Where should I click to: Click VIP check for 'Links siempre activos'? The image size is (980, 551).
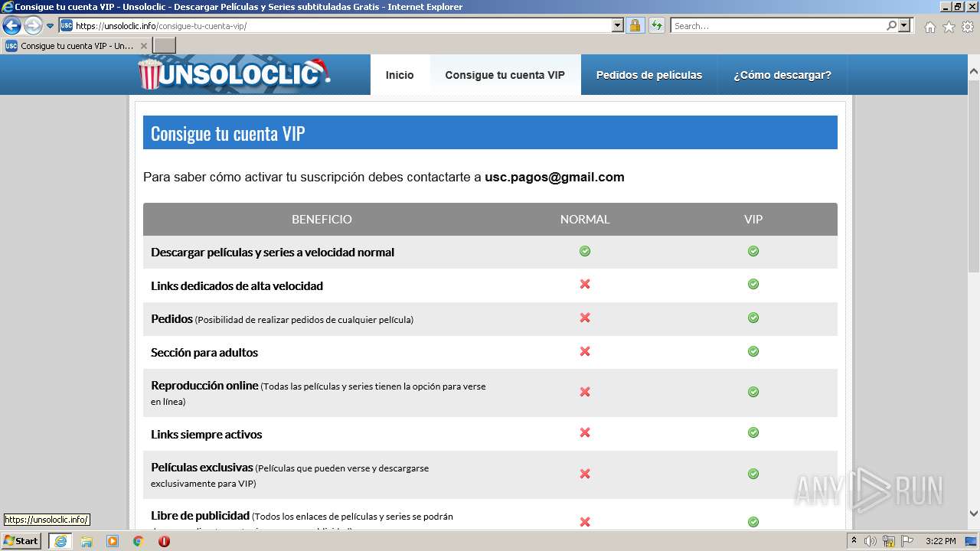tap(753, 432)
